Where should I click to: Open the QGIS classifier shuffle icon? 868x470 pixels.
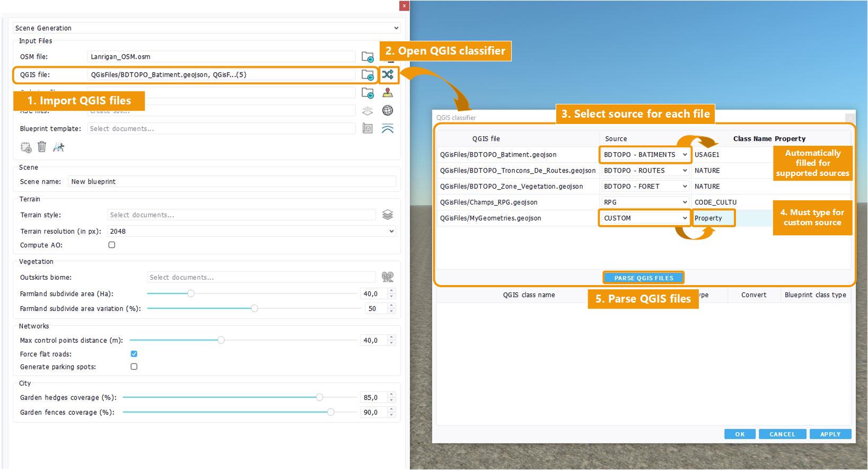pyautogui.click(x=388, y=75)
